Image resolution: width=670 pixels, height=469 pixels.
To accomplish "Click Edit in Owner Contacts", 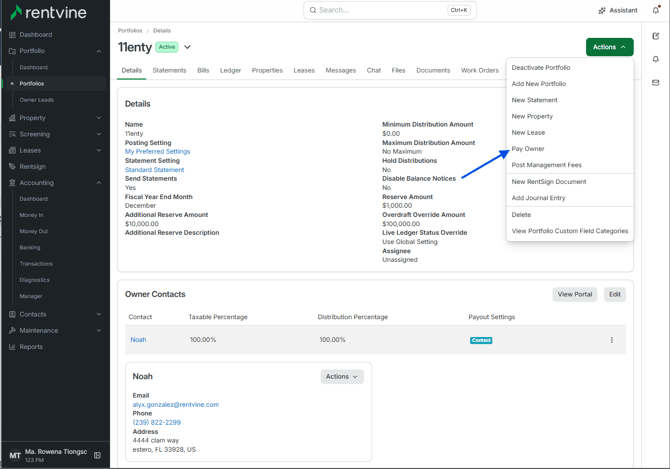I will coord(614,294).
